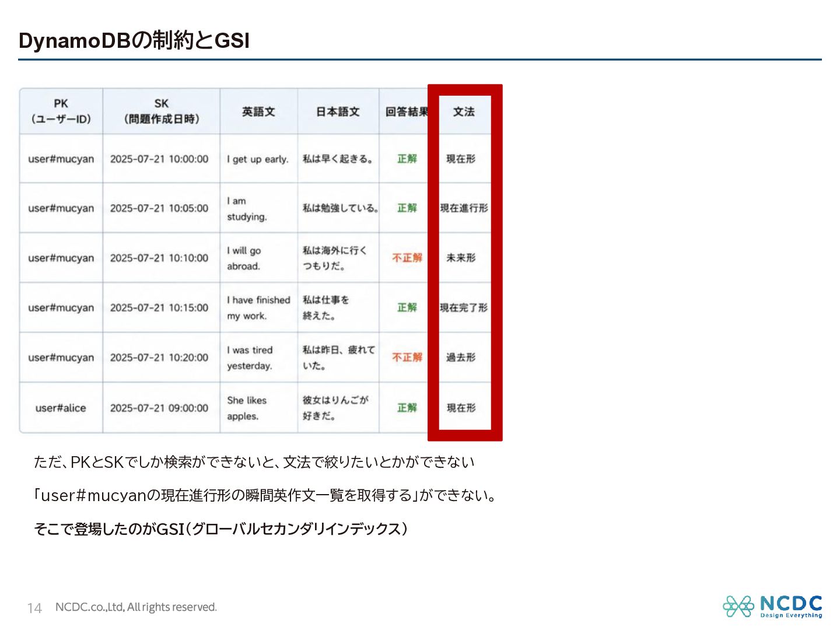Click the 回答結果 column header
The height and width of the screenshot is (630, 840).
tap(406, 111)
